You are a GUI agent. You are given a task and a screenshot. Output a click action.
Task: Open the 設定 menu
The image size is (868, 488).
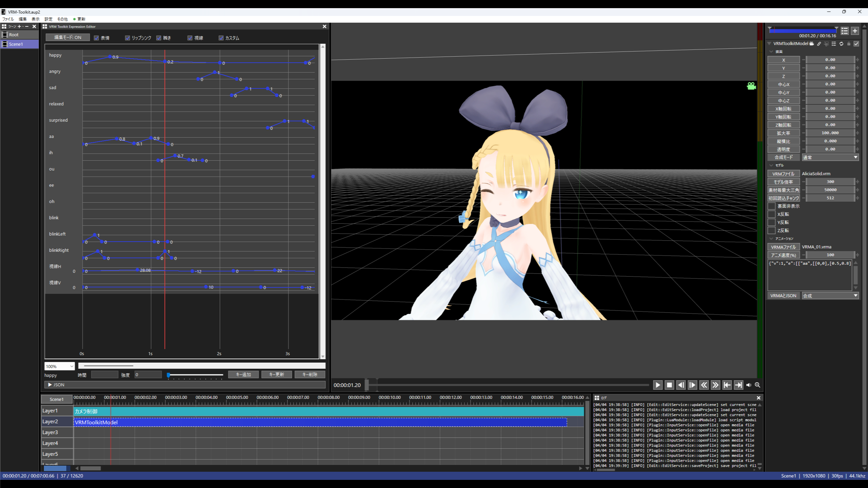(x=48, y=19)
